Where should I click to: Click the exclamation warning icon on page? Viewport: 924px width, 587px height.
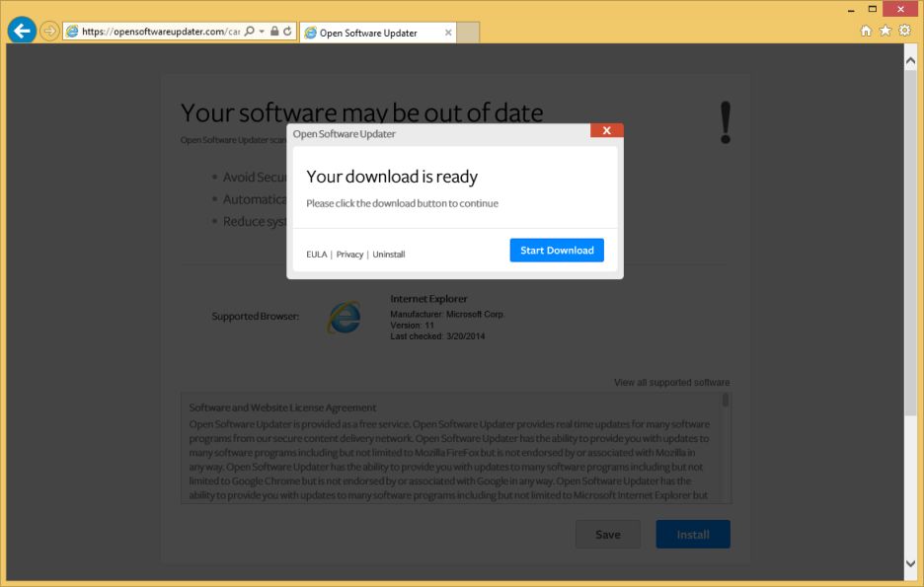pos(726,122)
